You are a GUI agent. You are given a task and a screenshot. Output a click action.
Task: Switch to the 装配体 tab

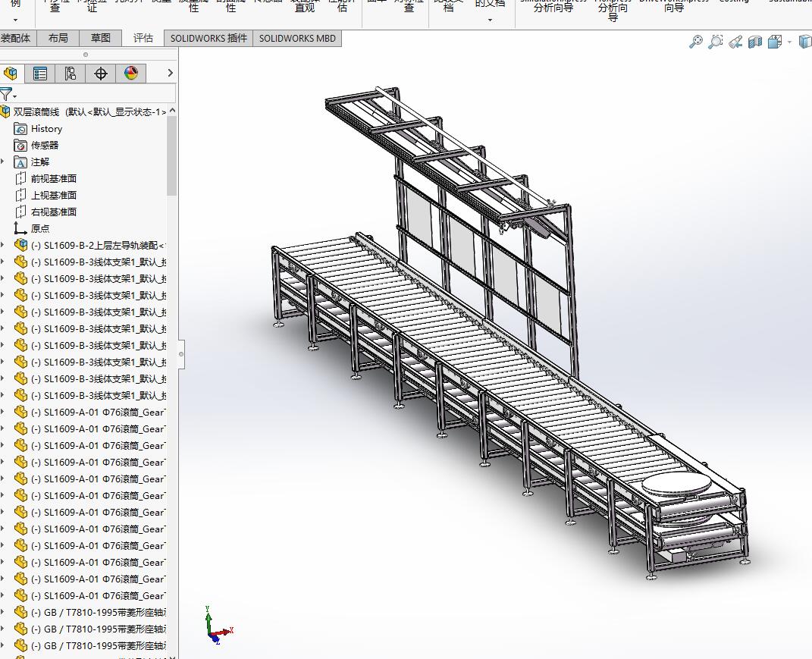[16, 39]
